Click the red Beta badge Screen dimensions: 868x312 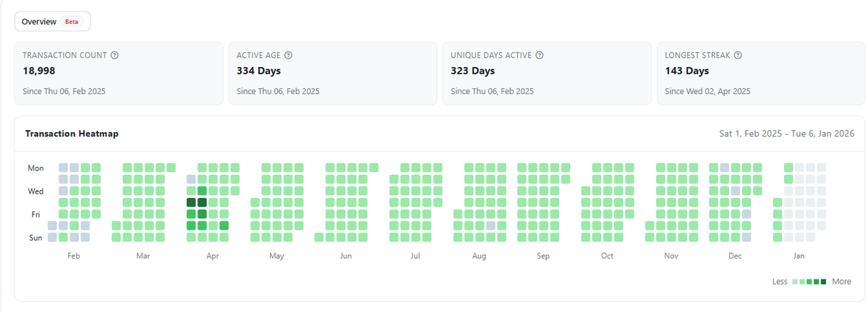72,22
